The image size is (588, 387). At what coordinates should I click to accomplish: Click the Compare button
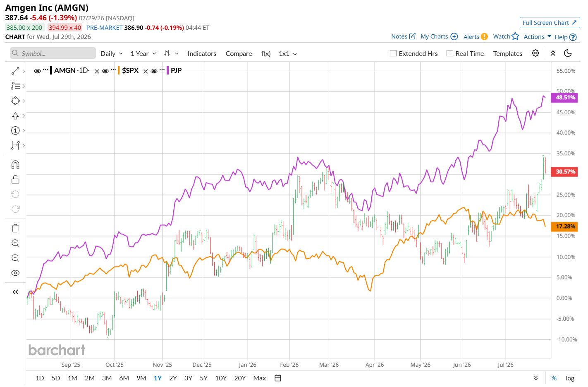tap(239, 53)
